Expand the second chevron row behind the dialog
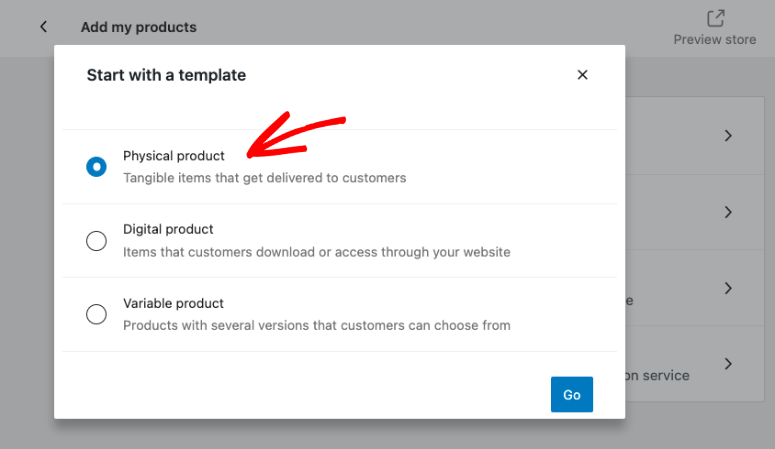The width and height of the screenshot is (775, 449). (x=729, y=212)
